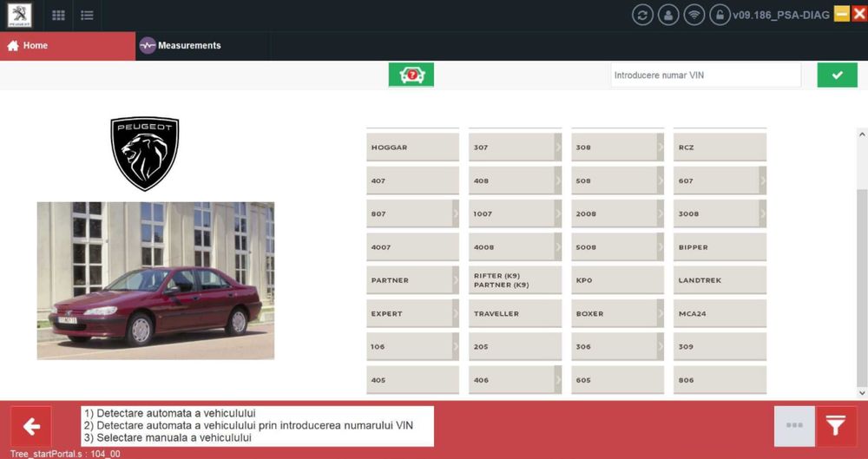Click scrollbar up arrow of model list

(862, 134)
